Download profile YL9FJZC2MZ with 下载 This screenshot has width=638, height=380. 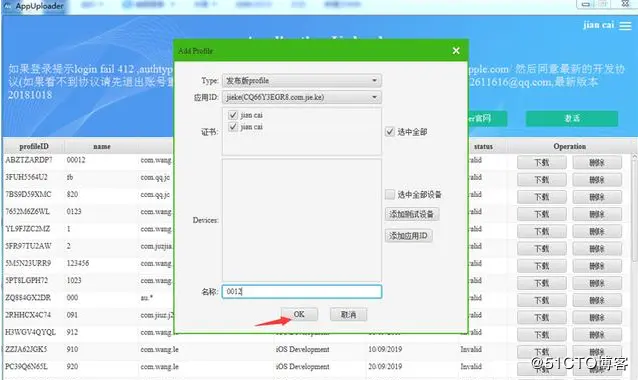(542, 231)
